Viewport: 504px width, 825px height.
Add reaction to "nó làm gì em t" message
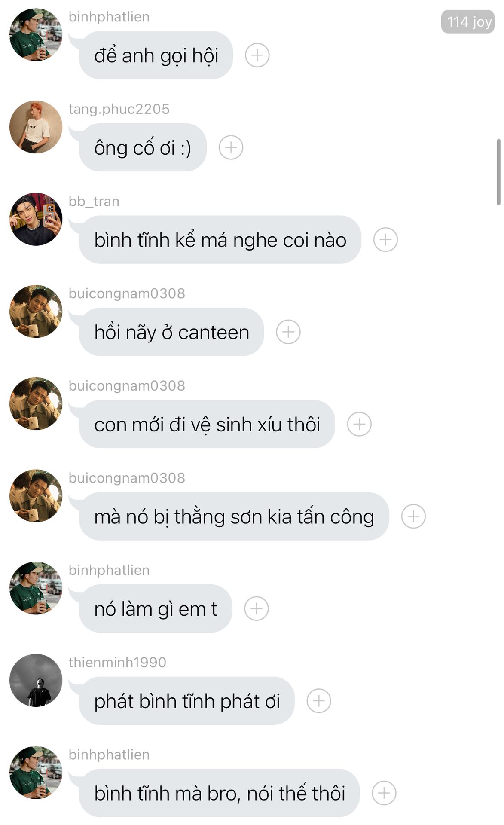point(257,608)
